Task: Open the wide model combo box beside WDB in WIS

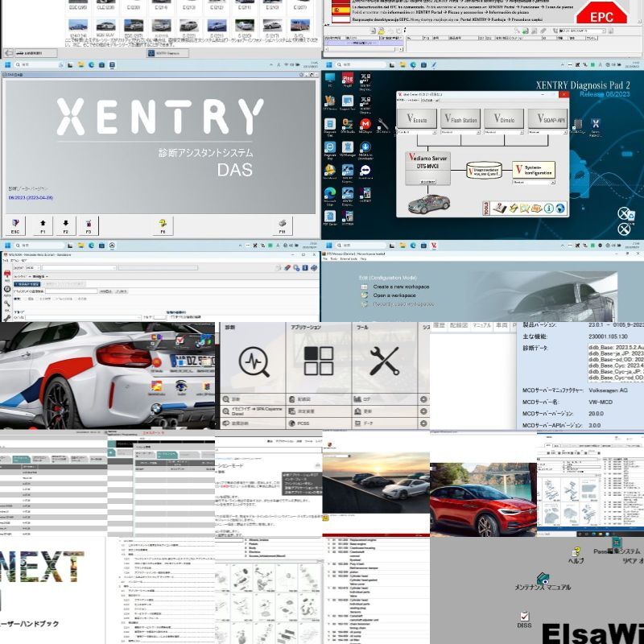Action: pos(79,268)
